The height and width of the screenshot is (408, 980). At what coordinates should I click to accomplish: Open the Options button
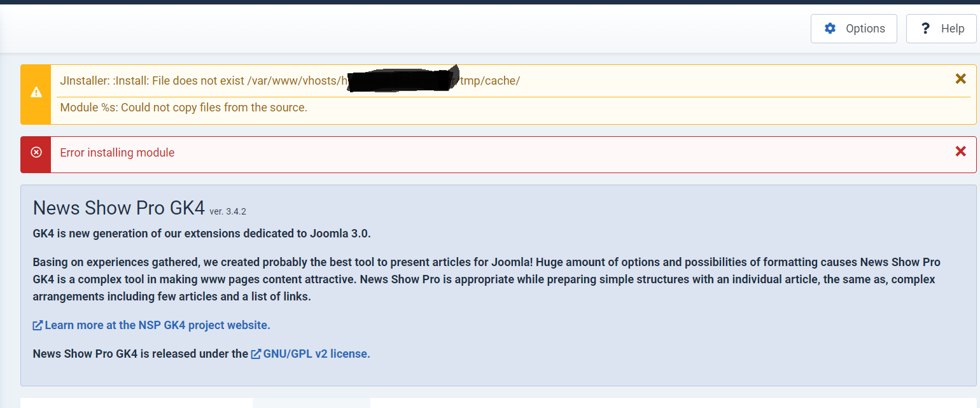[854, 29]
